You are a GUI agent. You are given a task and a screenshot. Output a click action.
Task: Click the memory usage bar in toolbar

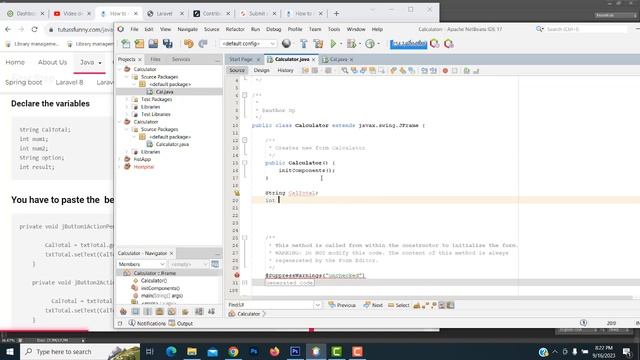click(408, 44)
